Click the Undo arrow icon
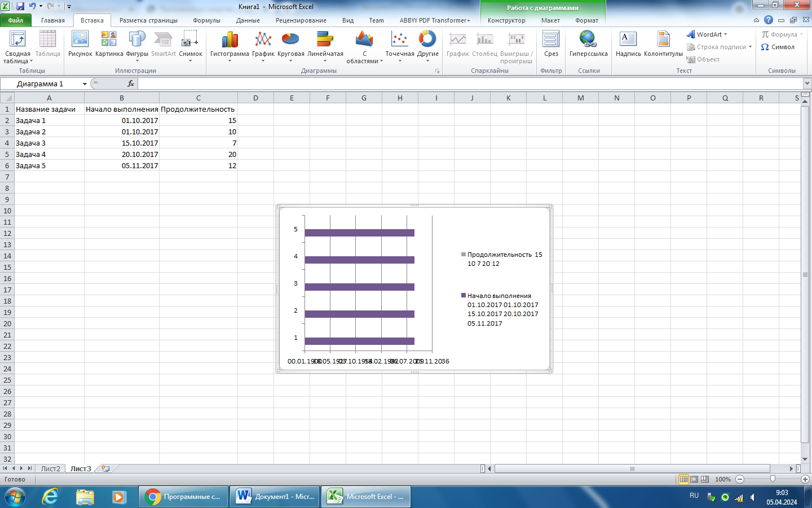This screenshot has height=508, width=812. [x=33, y=6]
